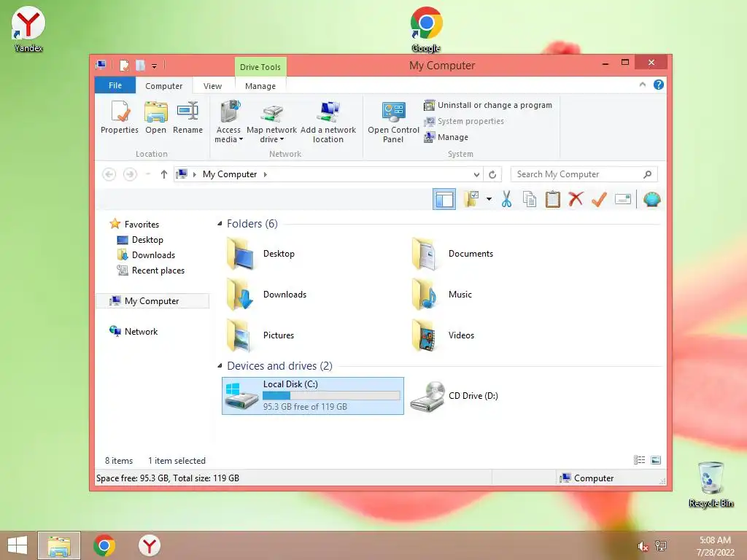Screen dimensions: 747x560
Task: Click the shell globe toolbar icon
Action: [651, 200]
